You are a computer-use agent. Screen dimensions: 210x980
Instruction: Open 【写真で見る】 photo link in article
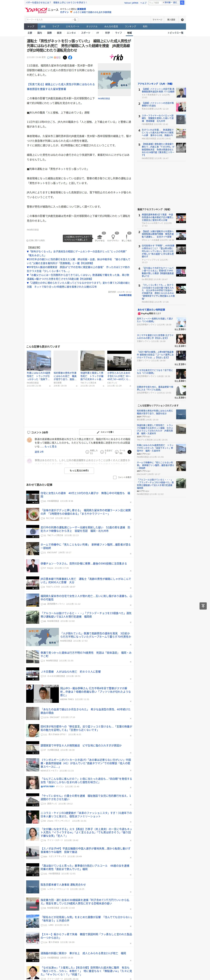tap(61, 87)
